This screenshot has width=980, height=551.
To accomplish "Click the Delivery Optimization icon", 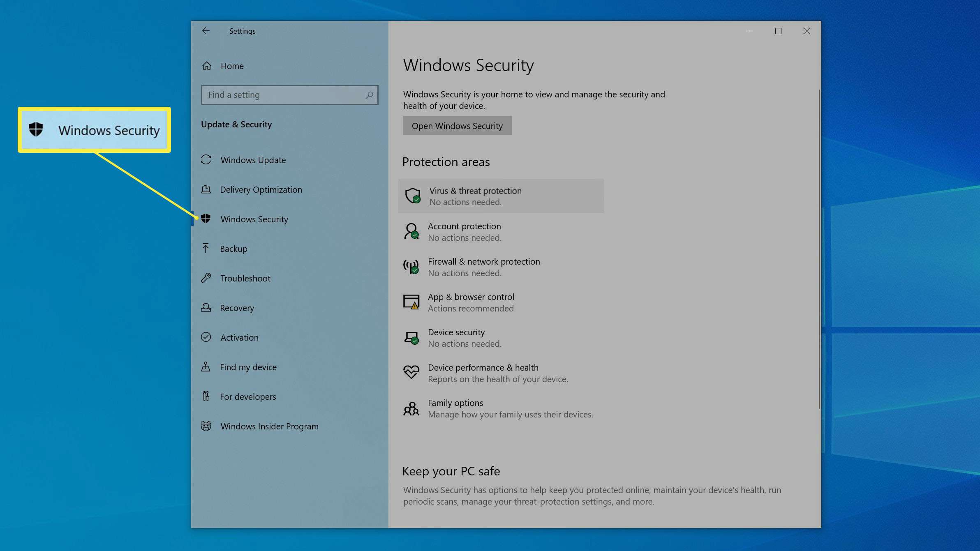I will coord(206,189).
